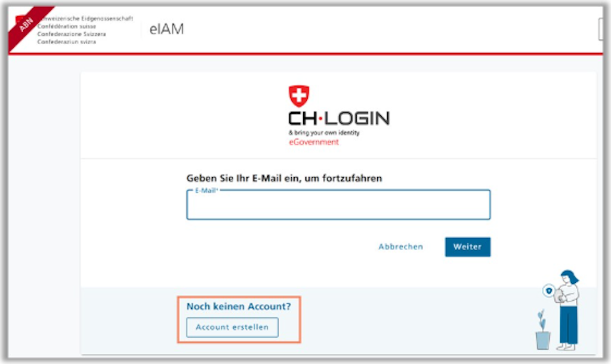Click the woman illustration in the footer
Viewport: 611px width, 364px height.
(568, 310)
